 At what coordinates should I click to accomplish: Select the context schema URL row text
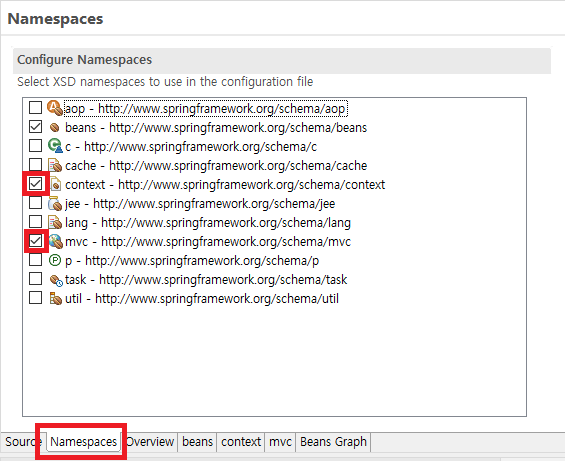pos(225,185)
